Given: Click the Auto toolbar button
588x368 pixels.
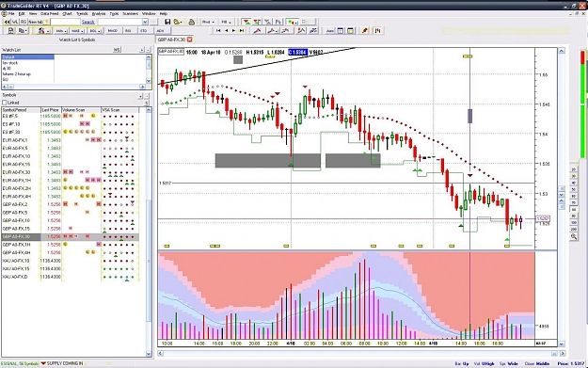Looking at the screenshot, I should [330, 31].
